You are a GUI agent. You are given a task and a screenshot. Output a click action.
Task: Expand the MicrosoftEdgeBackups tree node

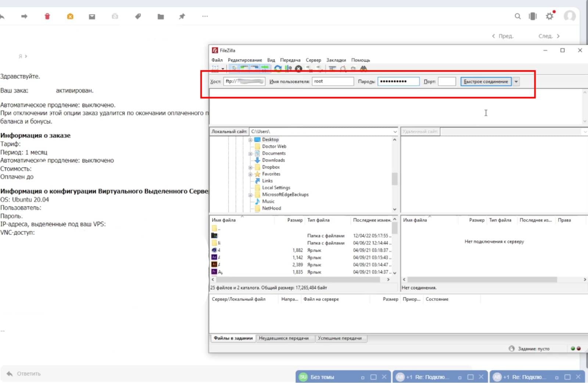tap(250, 195)
